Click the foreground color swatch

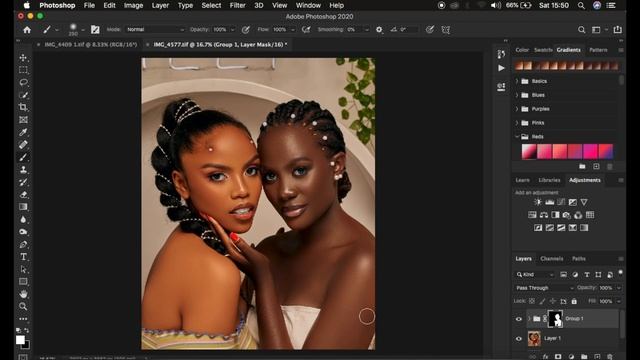[20, 340]
